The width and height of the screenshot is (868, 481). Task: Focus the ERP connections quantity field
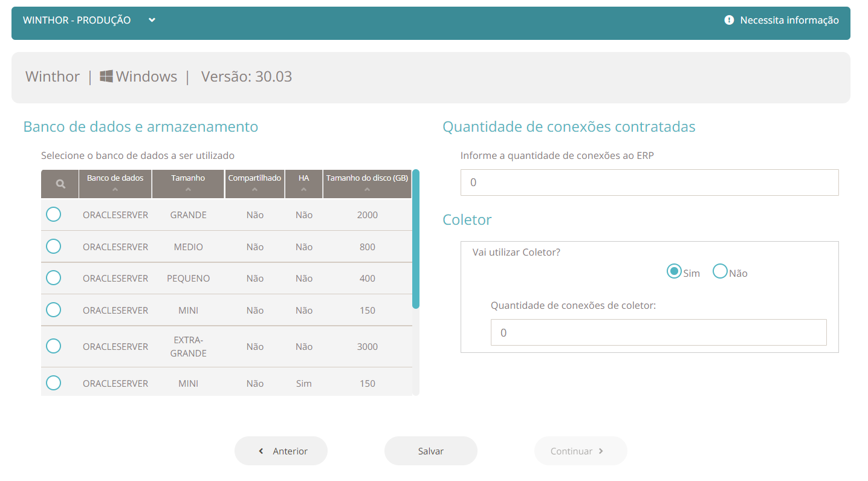pos(650,182)
